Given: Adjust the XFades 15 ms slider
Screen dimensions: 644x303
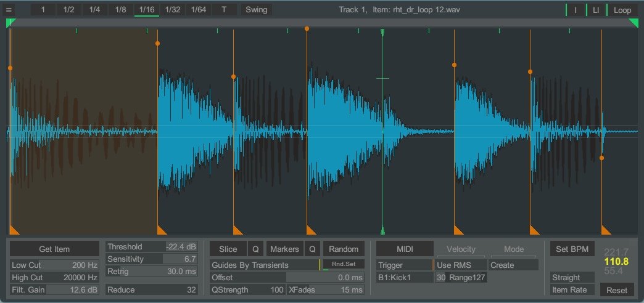Looking at the screenshot, I should [x=325, y=290].
